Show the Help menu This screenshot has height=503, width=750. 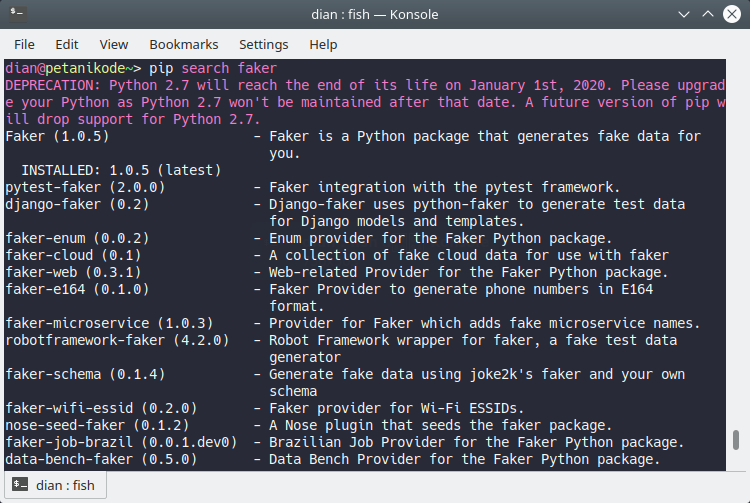pos(323,44)
